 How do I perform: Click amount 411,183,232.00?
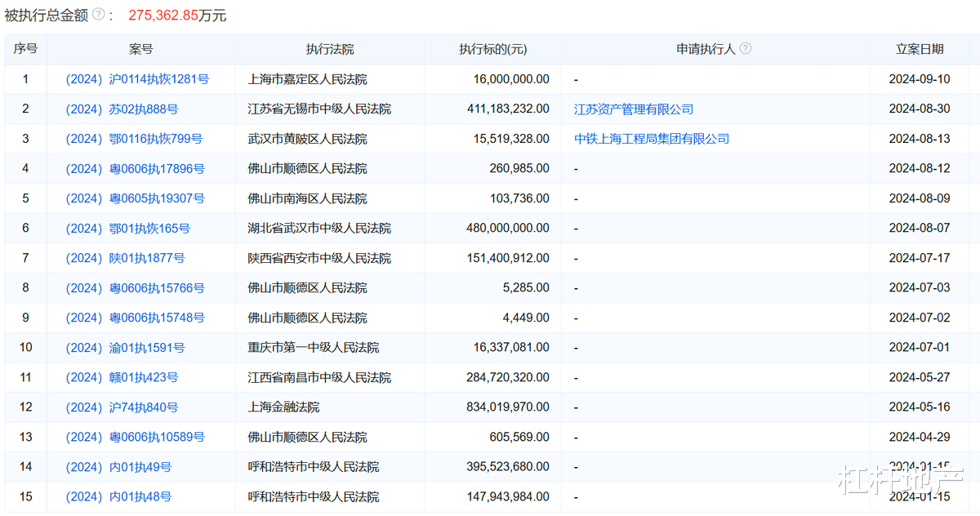(x=508, y=109)
